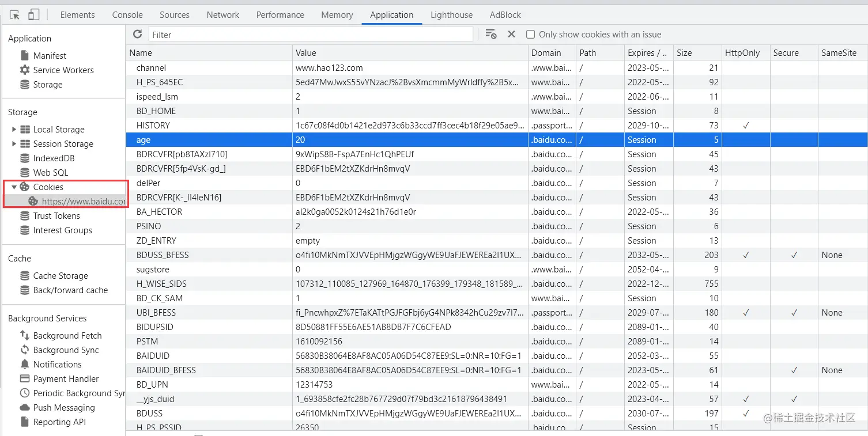Image resolution: width=868 pixels, height=436 pixels.
Task: Click the Interest Groups database icon
Action: [x=25, y=230]
